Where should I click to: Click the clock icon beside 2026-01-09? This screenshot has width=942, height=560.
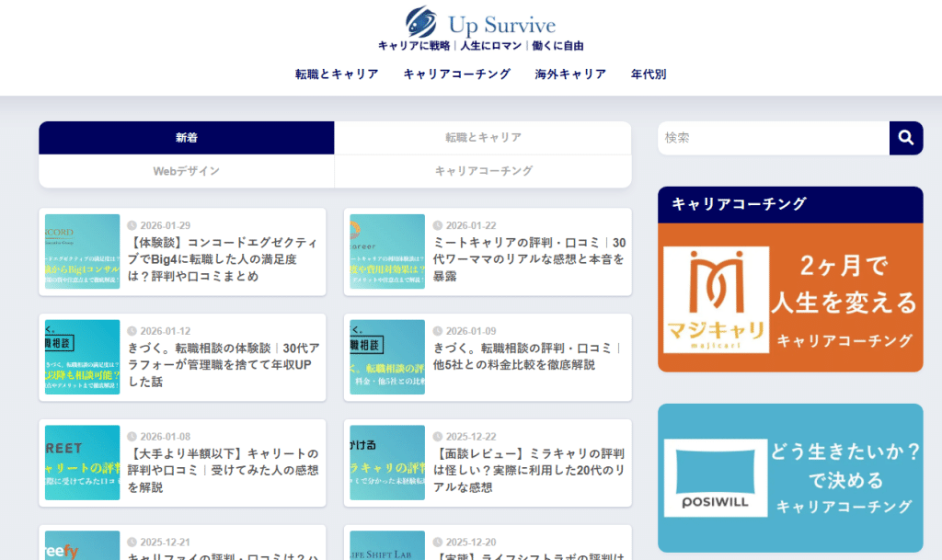tap(438, 331)
